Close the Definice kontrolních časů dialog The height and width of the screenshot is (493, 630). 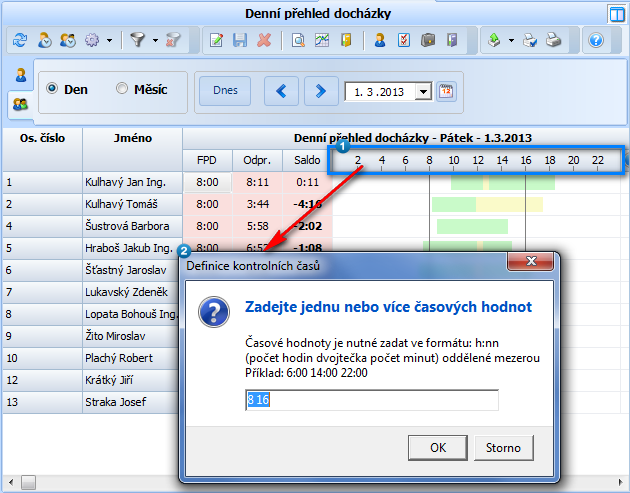click(531, 262)
